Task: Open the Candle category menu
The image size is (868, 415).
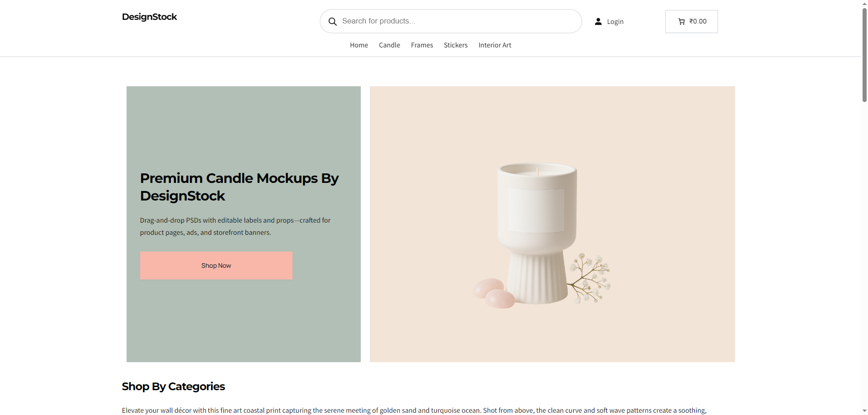Action: pos(389,45)
